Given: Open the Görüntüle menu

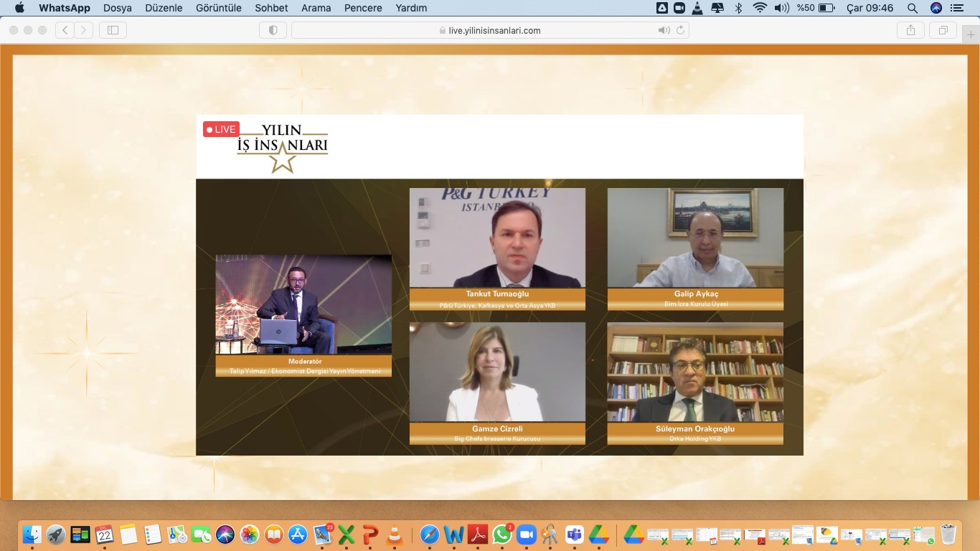Looking at the screenshot, I should pos(219,8).
